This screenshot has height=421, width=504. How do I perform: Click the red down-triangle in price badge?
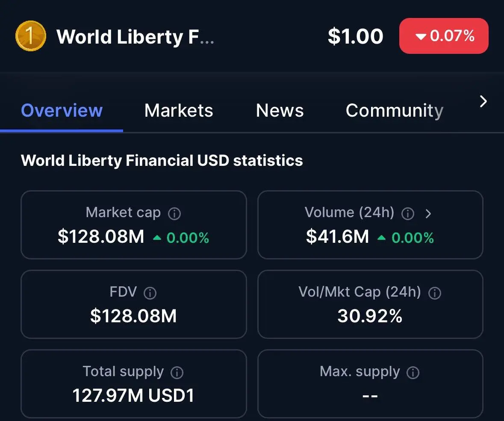pos(421,36)
